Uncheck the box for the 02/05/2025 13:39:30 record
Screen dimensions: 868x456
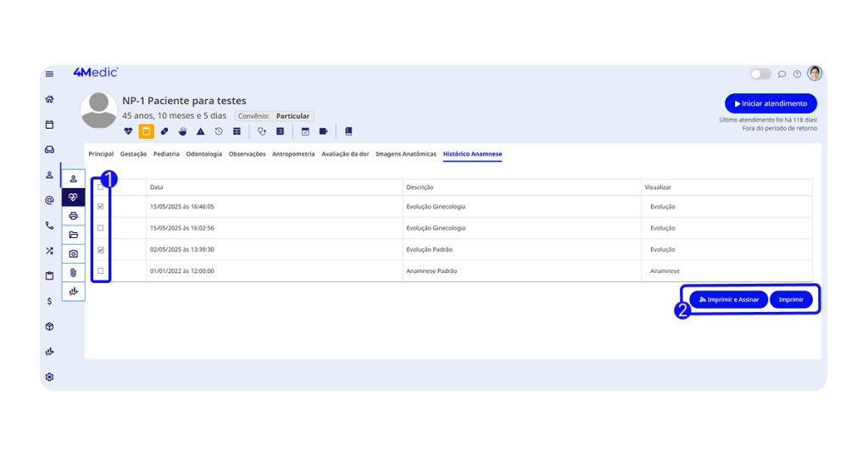coord(101,250)
